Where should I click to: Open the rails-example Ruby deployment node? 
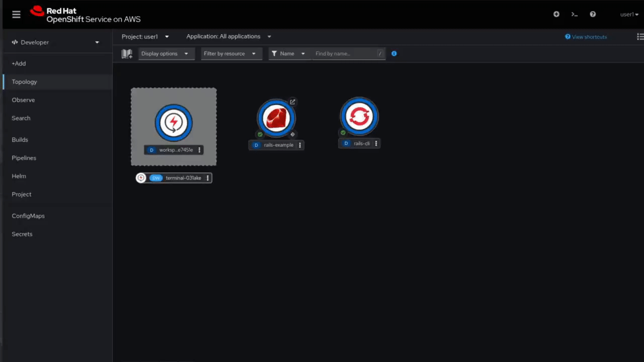276,118
